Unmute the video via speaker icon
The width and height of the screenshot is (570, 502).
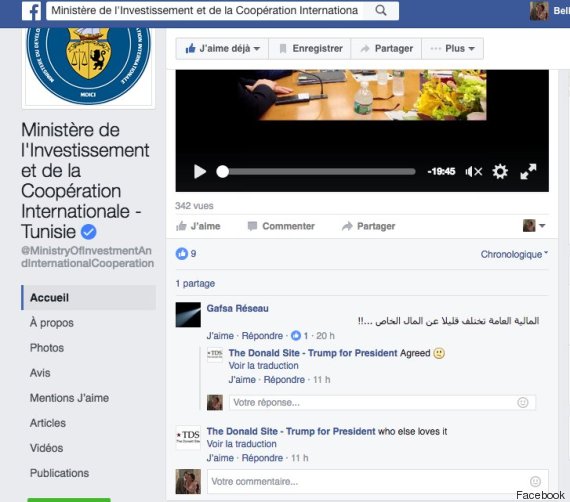pos(474,172)
